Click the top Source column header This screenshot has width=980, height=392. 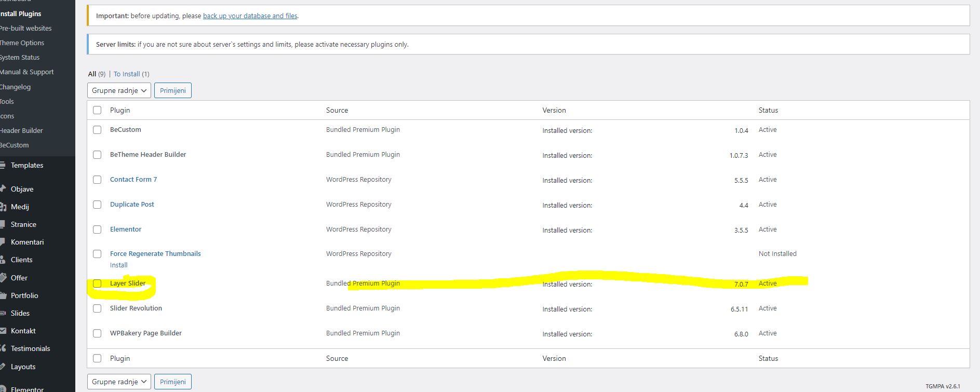[x=337, y=110]
